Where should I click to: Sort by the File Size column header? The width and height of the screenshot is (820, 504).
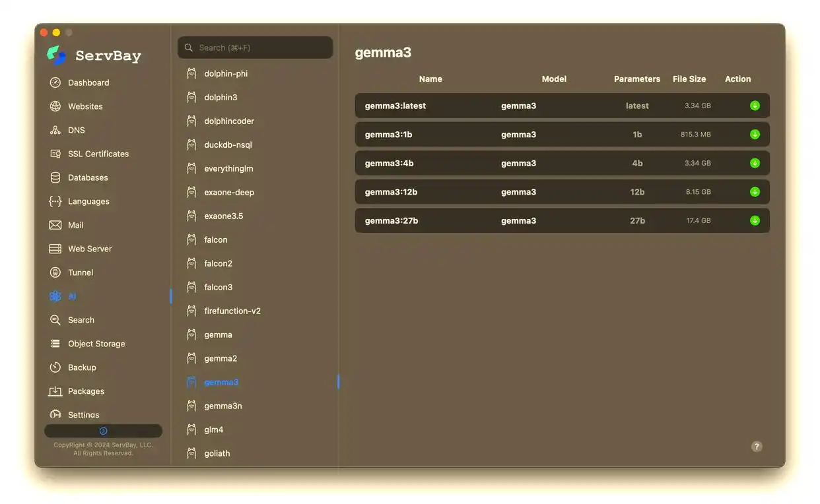[689, 79]
